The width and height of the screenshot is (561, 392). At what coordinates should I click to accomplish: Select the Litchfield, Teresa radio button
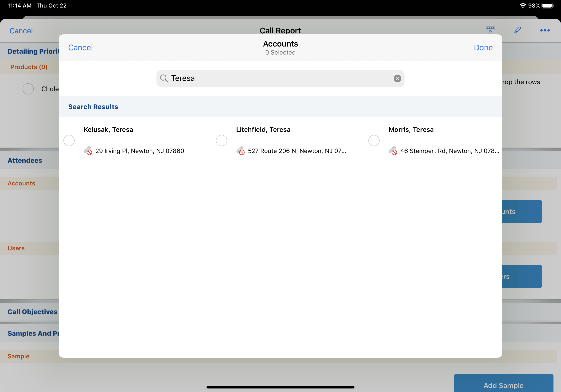(x=221, y=141)
